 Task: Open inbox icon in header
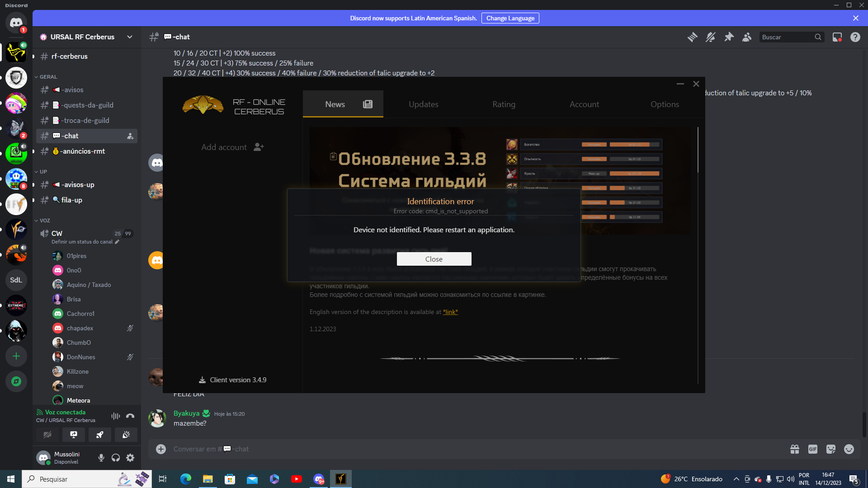point(837,37)
